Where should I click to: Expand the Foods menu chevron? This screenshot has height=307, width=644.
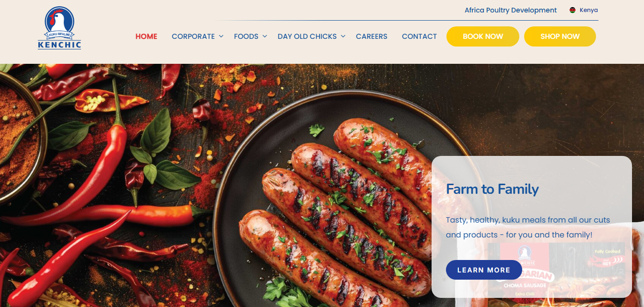264,36
